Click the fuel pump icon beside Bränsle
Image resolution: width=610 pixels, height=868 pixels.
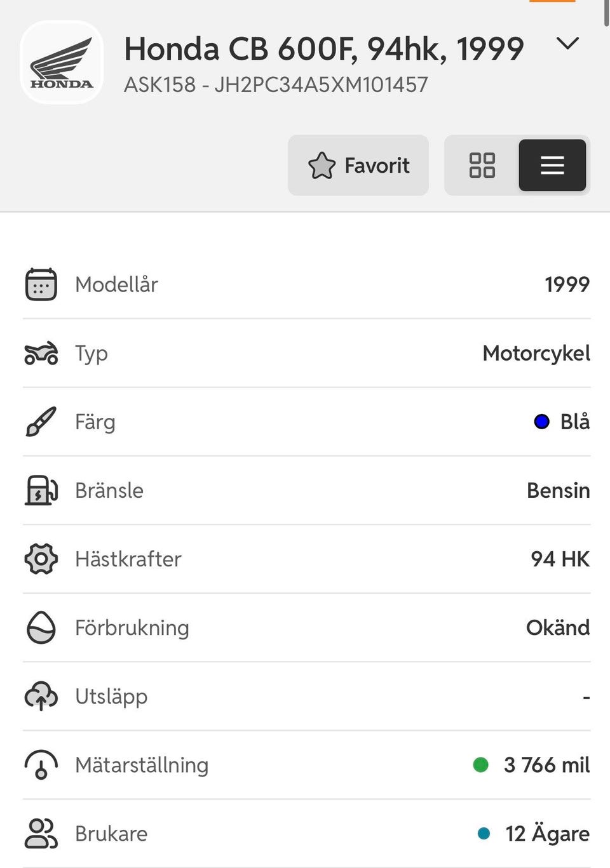(41, 490)
